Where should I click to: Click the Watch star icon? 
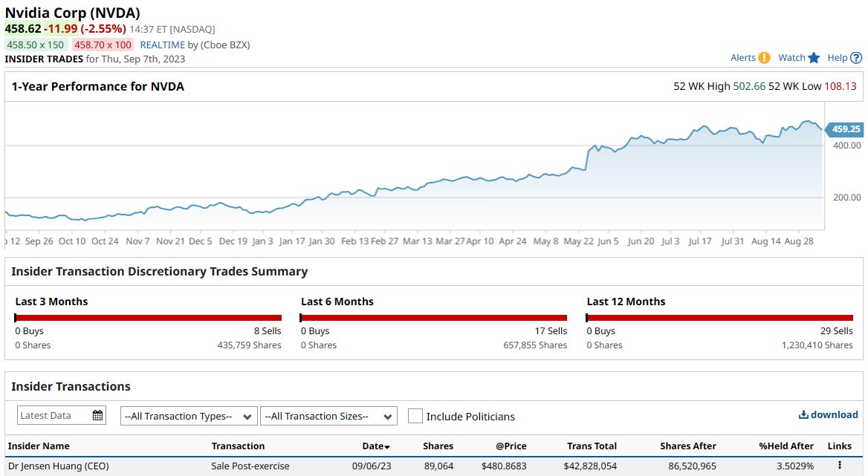tap(813, 57)
